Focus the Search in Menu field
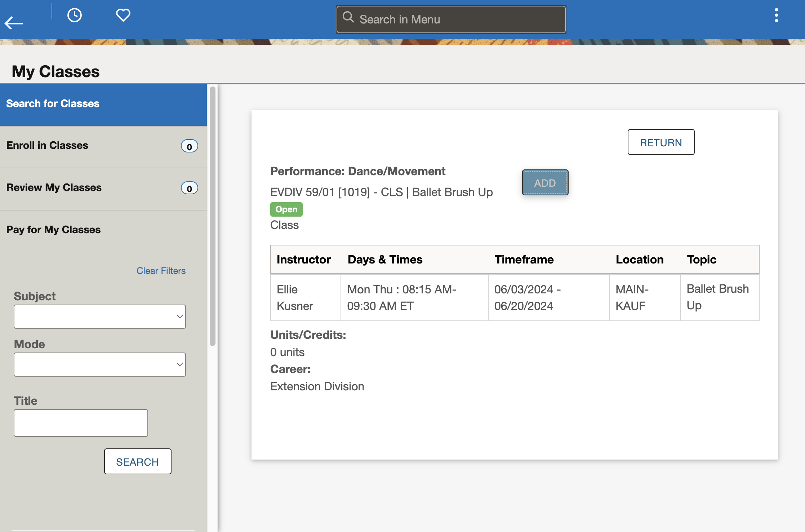This screenshot has width=805, height=532. pos(451,19)
